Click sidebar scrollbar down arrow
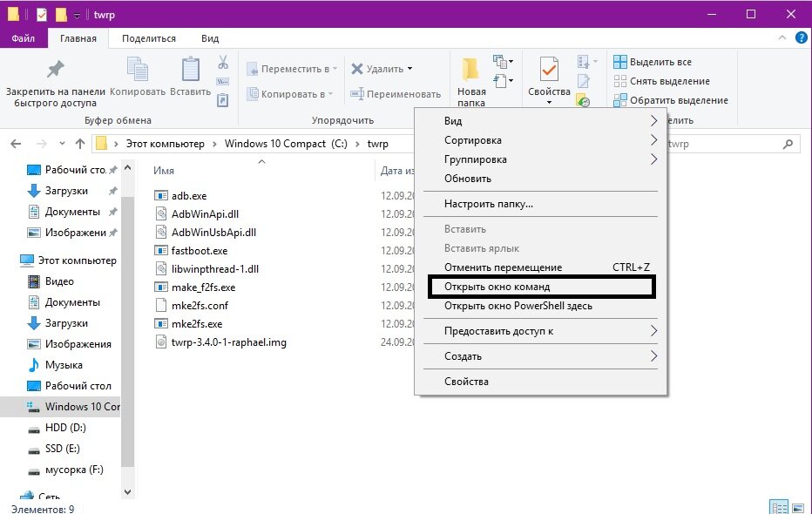 pos(128,491)
